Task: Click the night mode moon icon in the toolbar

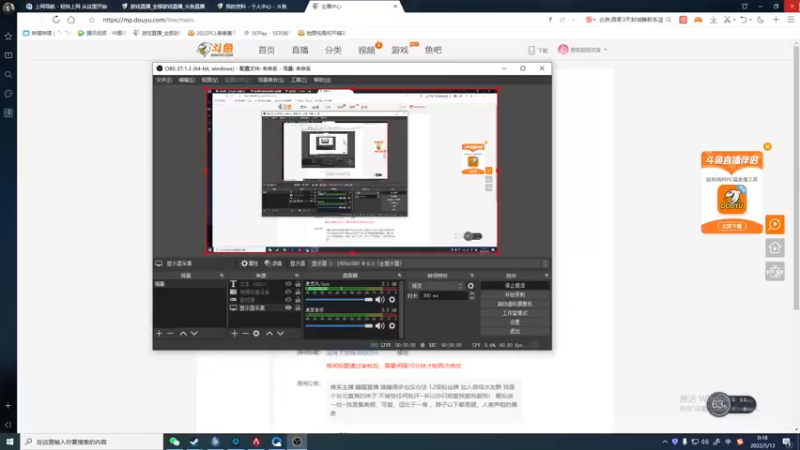Action: click(x=761, y=20)
